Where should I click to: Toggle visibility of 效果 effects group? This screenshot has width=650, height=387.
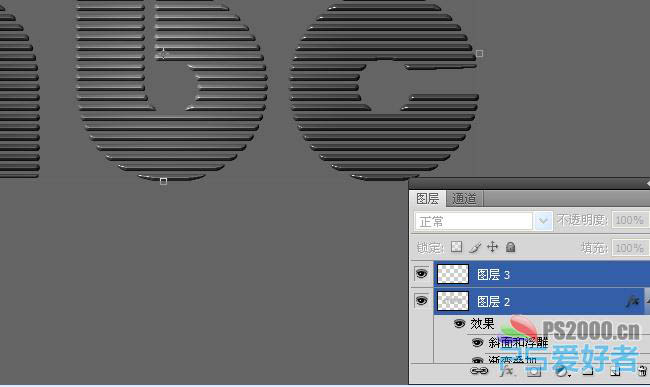pos(459,323)
